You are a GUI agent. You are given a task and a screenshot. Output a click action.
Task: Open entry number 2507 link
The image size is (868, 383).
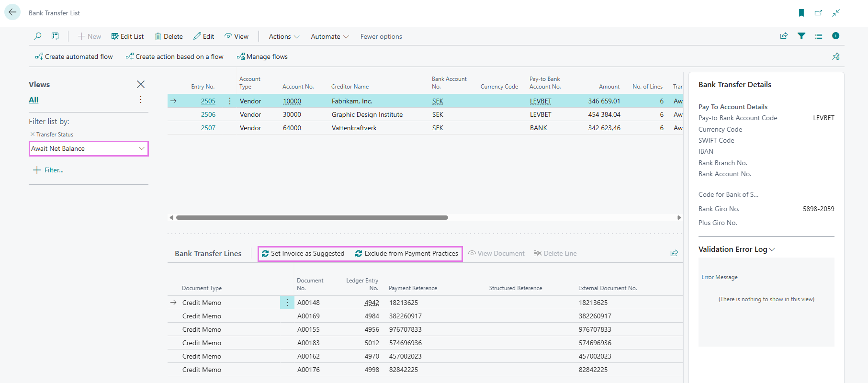(208, 128)
